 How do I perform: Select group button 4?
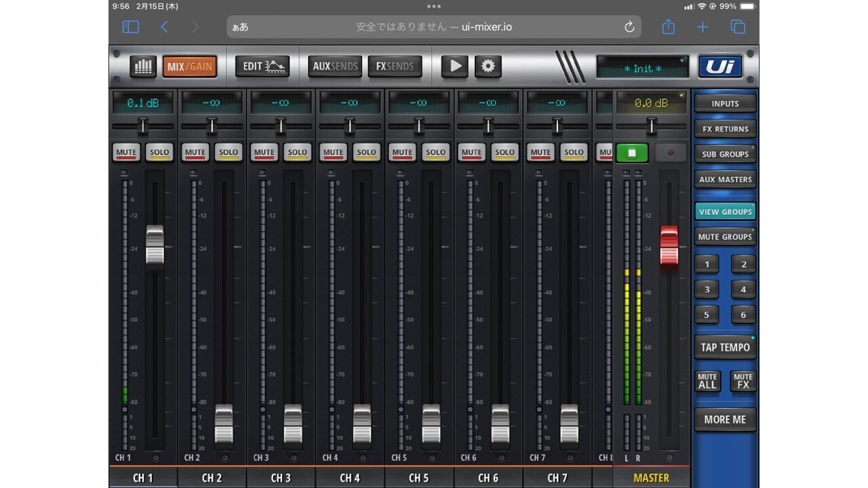743,290
